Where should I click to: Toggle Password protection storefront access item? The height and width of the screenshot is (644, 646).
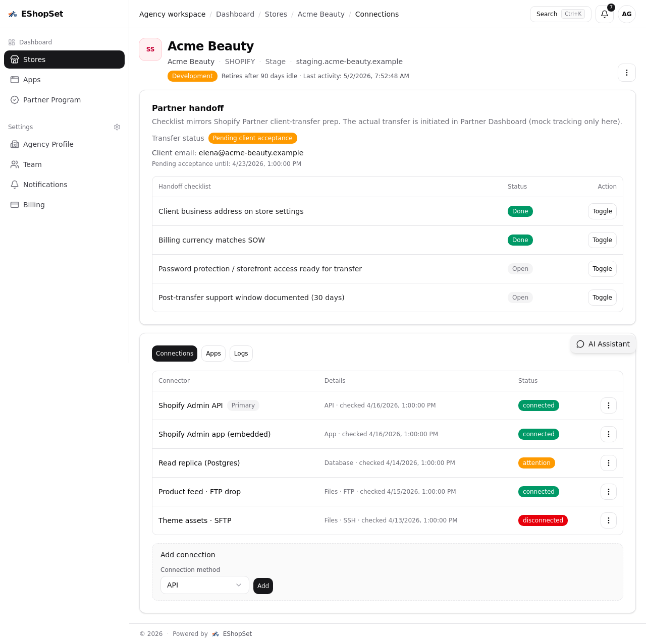(602, 269)
